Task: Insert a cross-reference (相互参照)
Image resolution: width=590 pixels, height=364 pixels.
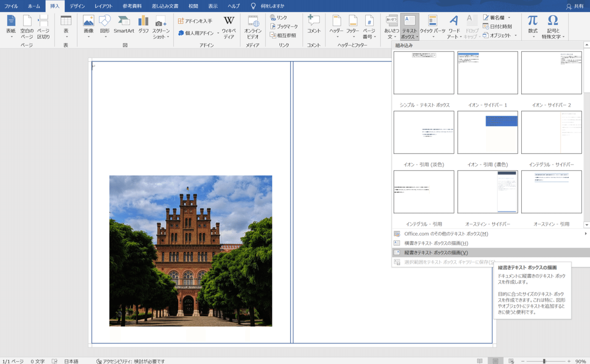Action: pos(283,35)
